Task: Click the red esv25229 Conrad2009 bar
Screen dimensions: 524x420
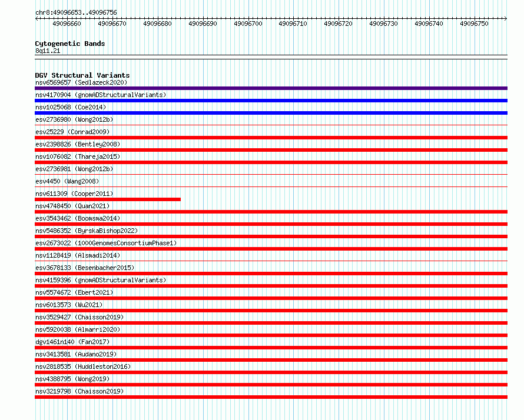Action: point(271,138)
